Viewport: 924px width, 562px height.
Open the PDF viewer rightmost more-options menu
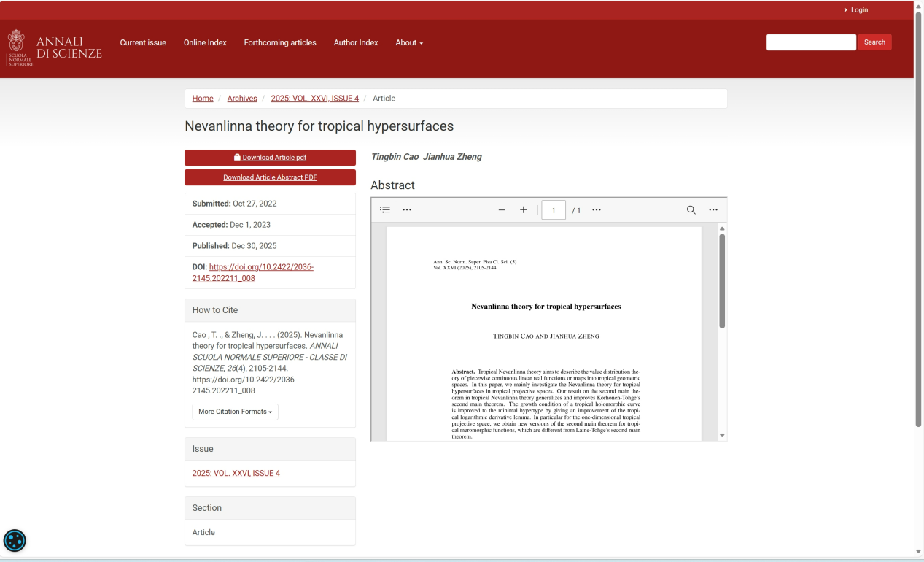pos(713,210)
